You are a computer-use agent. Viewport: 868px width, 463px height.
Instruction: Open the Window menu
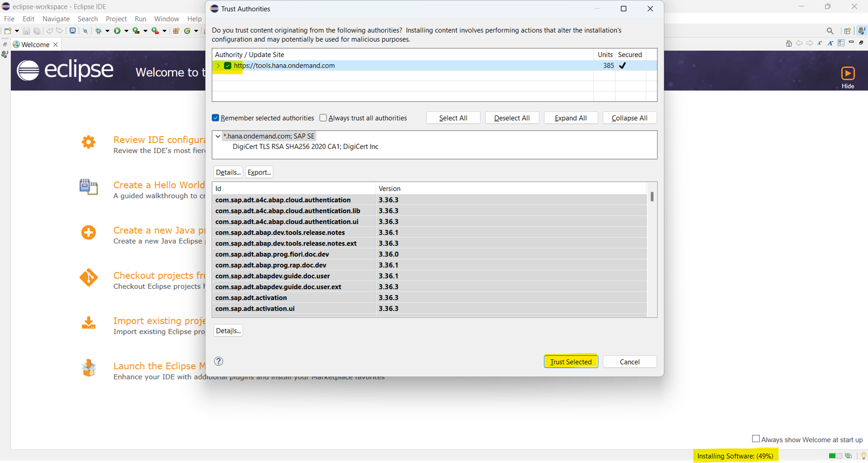coord(166,19)
